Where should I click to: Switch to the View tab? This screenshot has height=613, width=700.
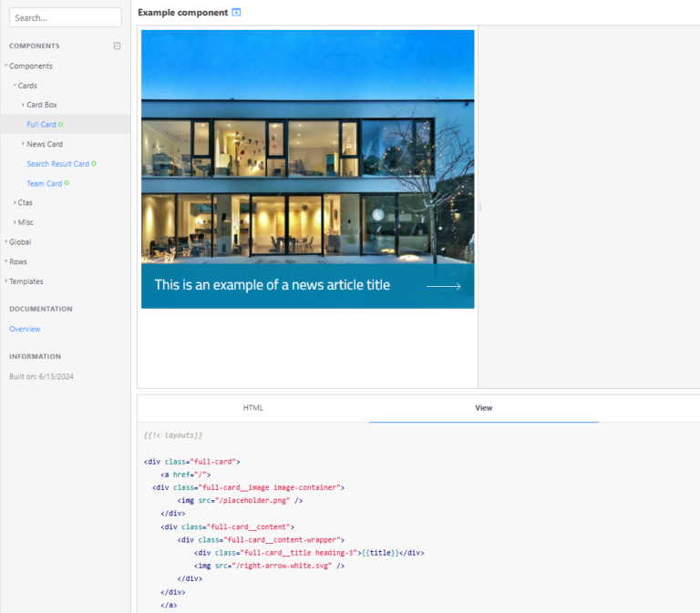point(483,408)
